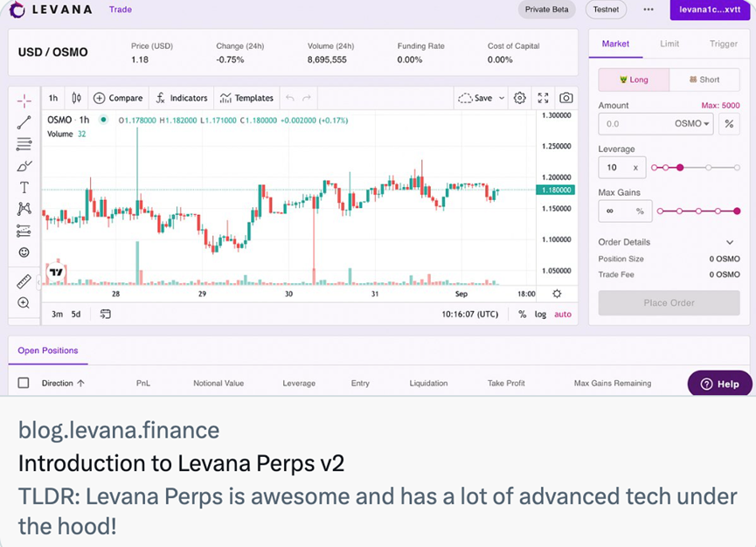The height and width of the screenshot is (547, 756).
Task: Open chart settings gear icon
Action: point(520,98)
